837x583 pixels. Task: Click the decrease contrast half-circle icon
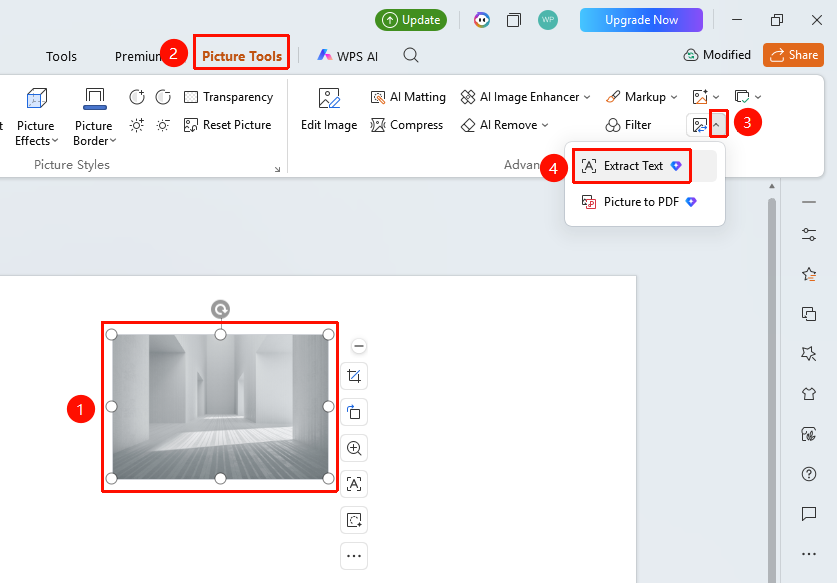coord(163,97)
